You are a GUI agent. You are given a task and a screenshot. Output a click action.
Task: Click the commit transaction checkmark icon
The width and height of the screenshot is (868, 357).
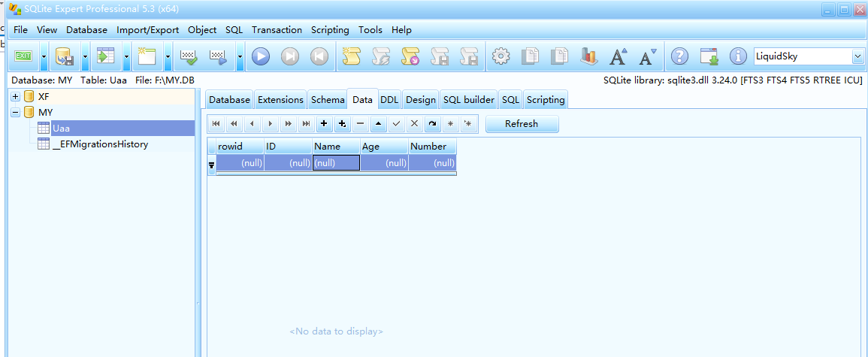point(189,56)
